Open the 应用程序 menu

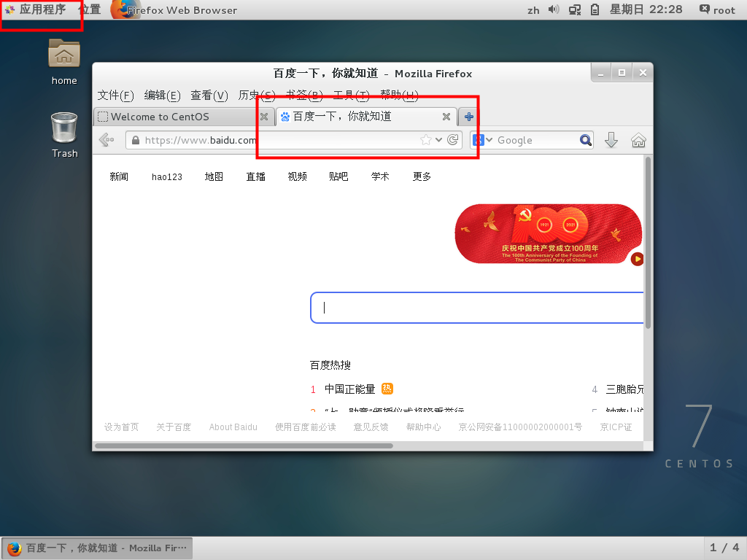(x=36, y=9)
